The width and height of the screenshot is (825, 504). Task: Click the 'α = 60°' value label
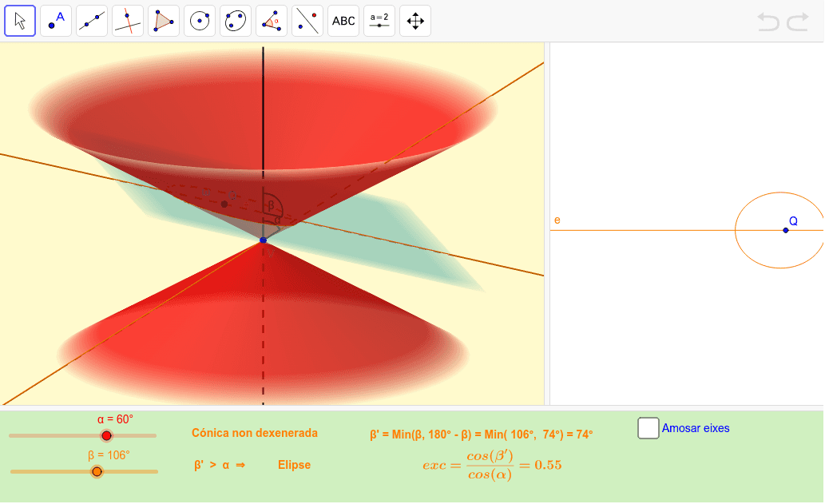(x=115, y=419)
